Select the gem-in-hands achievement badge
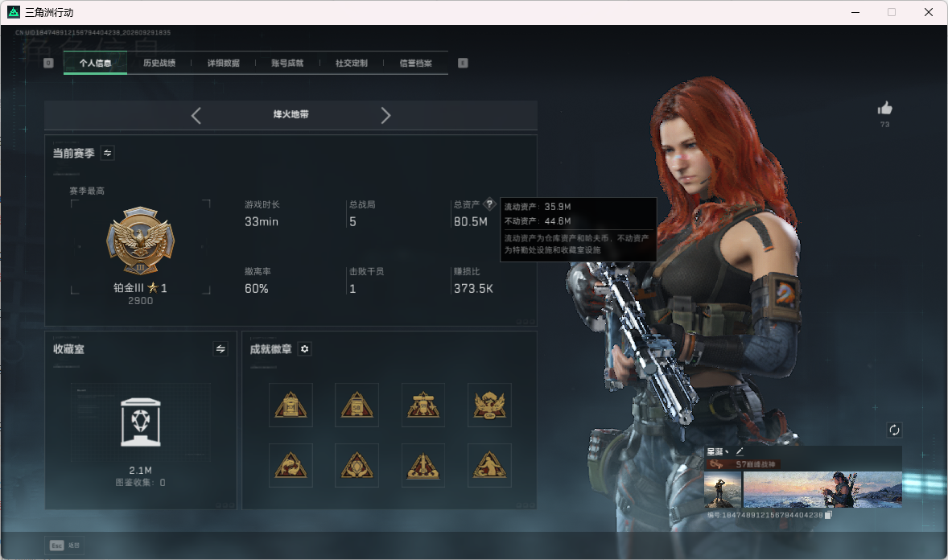Image resolution: width=948 pixels, height=560 pixels. [357, 466]
